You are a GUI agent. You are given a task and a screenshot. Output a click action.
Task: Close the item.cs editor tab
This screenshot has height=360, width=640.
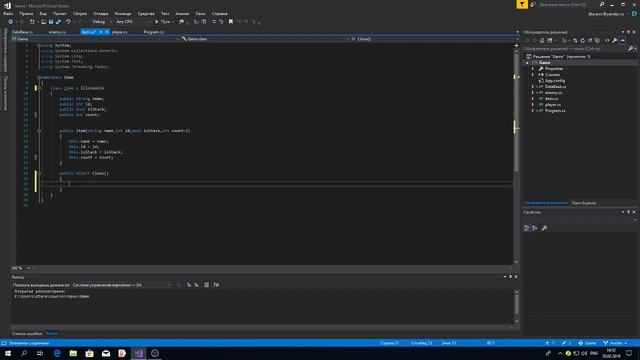[107, 32]
